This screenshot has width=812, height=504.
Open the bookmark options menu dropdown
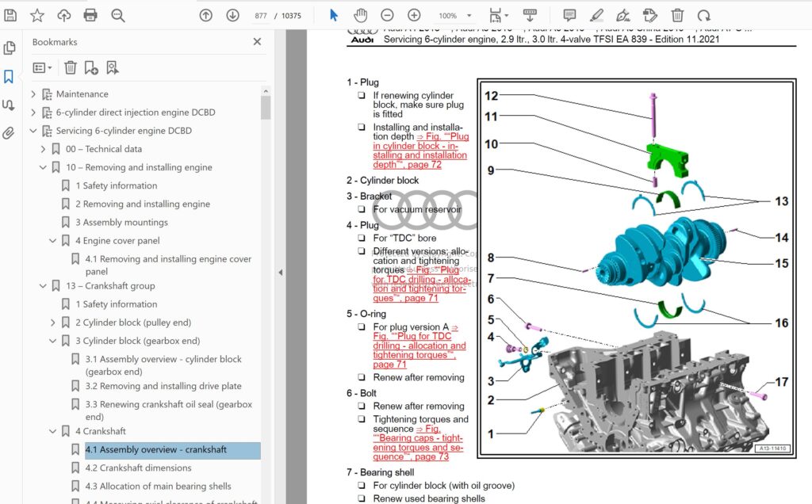click(42, 68)
